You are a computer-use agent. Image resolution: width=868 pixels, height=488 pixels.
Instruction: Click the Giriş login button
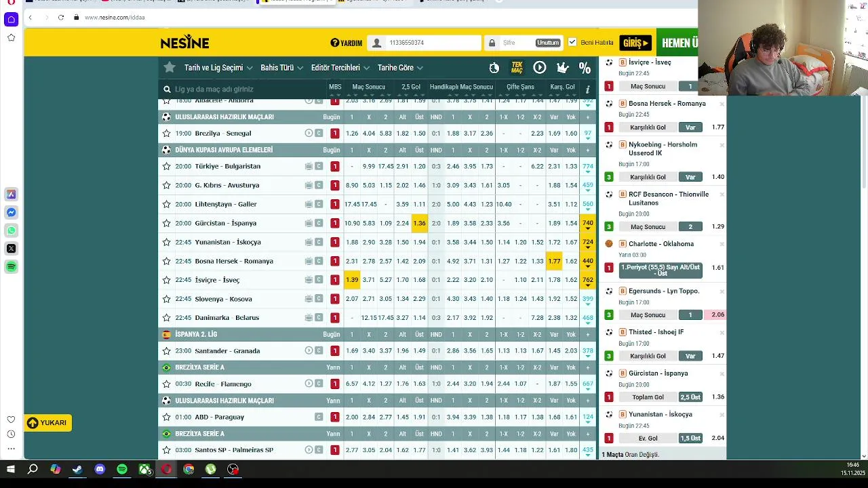pyautogui.click(x=635, y=43)
